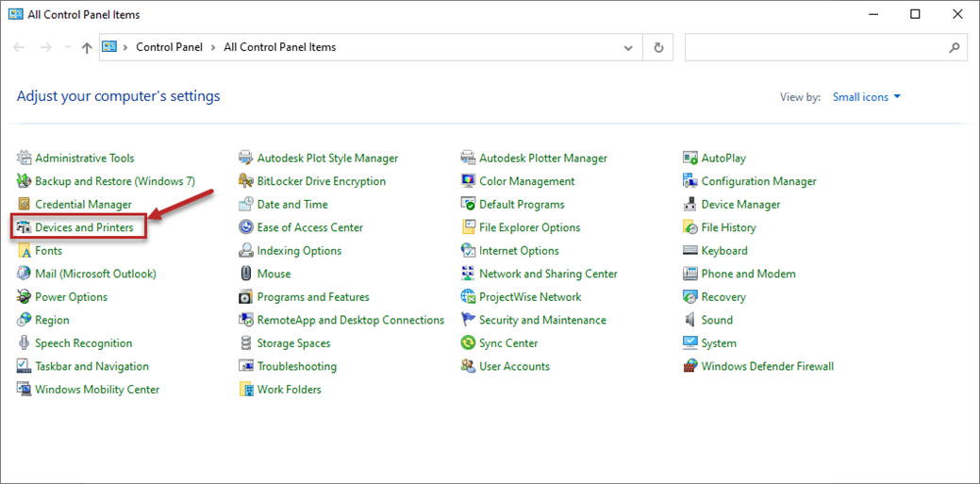980x484 pixels.
Task: Click the AutoPlay icon
Action: 690,159
